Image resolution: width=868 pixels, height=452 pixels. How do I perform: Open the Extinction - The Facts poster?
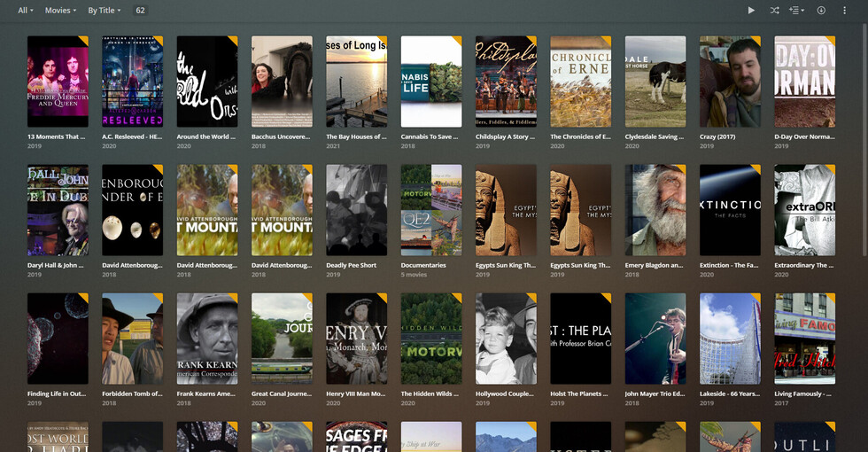(730, 210)
